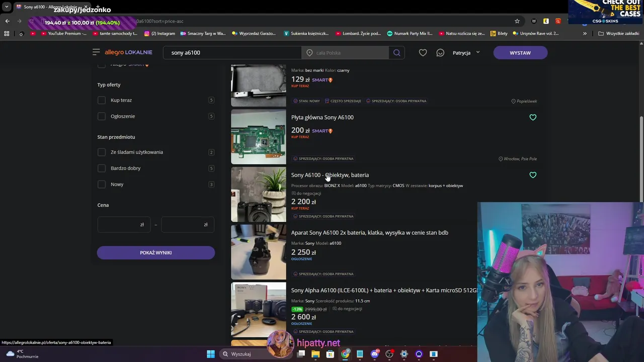The image size is (644, 362).
Task: Bookmark this page with the star icon
Action: coord(517,21)
